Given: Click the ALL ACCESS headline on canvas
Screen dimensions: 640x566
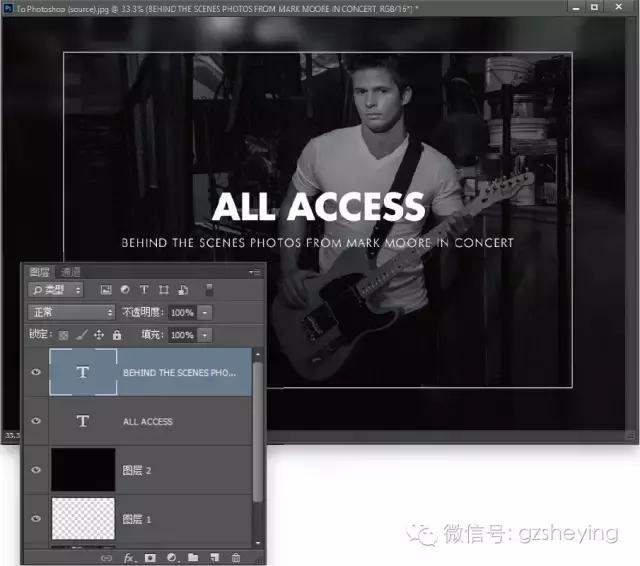Looking at the screenshot, I should [319, 206].
